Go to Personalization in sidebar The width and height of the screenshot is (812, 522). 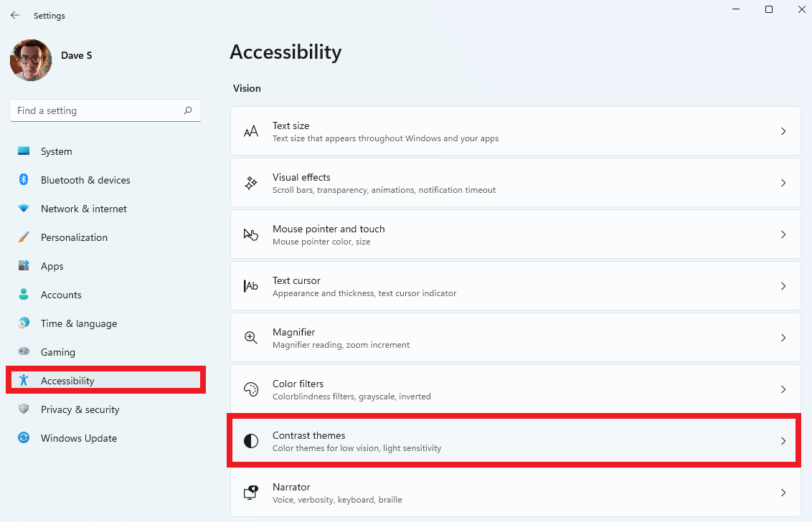click(74, 237)
